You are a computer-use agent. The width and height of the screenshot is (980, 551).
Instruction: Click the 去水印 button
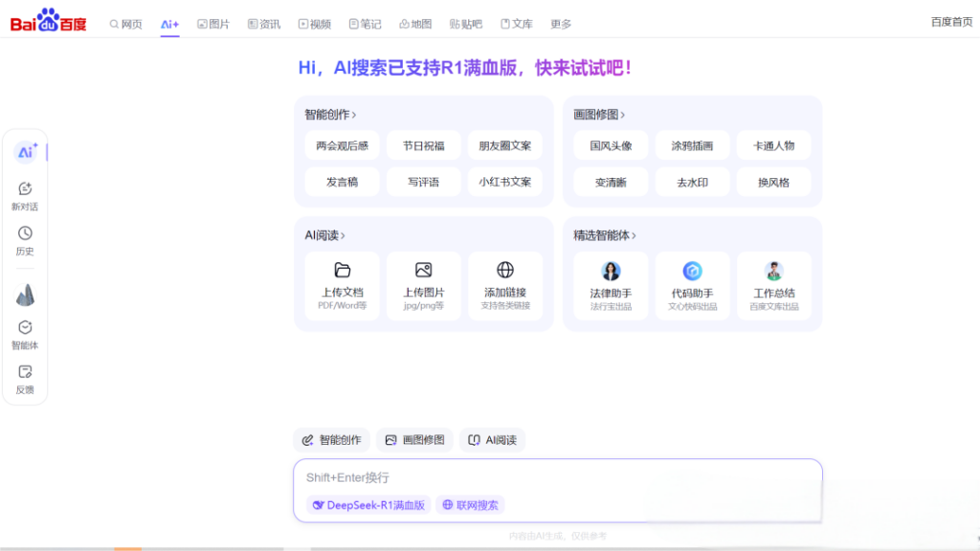tap(692, 182)
